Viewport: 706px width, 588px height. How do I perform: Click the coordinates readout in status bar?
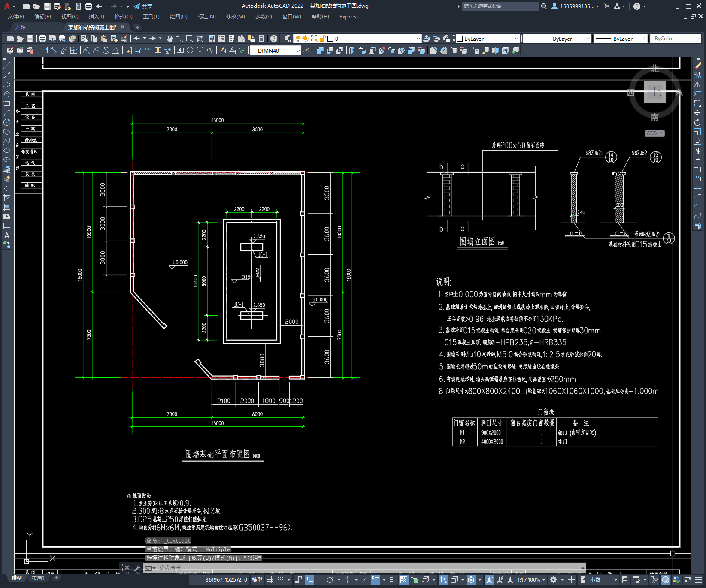(226, 580)
